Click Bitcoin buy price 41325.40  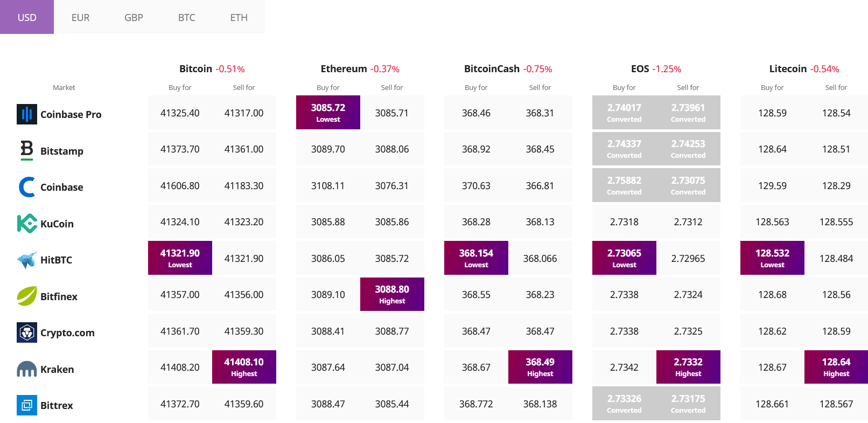[180, 113]
